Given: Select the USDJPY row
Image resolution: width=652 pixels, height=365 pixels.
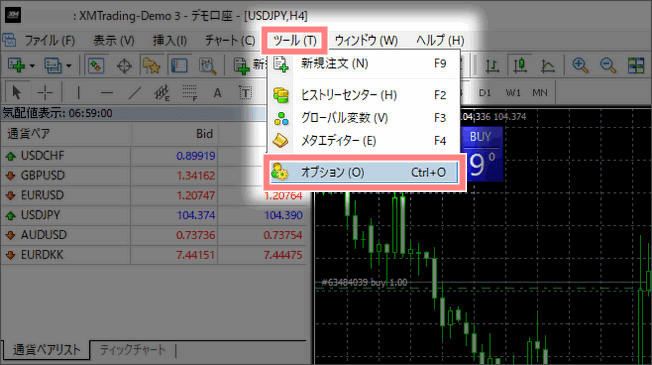Looking at the screenshot, I should [153, 215].
